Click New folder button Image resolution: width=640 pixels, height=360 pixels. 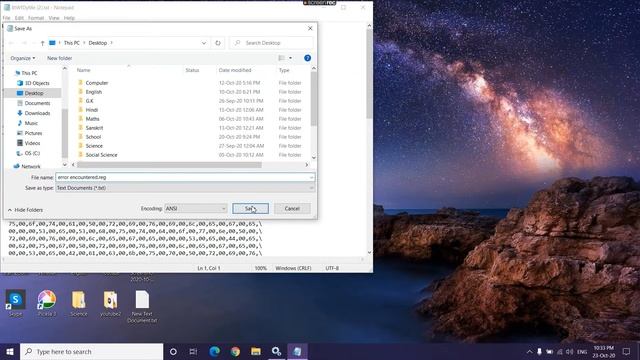pos(60,58)
